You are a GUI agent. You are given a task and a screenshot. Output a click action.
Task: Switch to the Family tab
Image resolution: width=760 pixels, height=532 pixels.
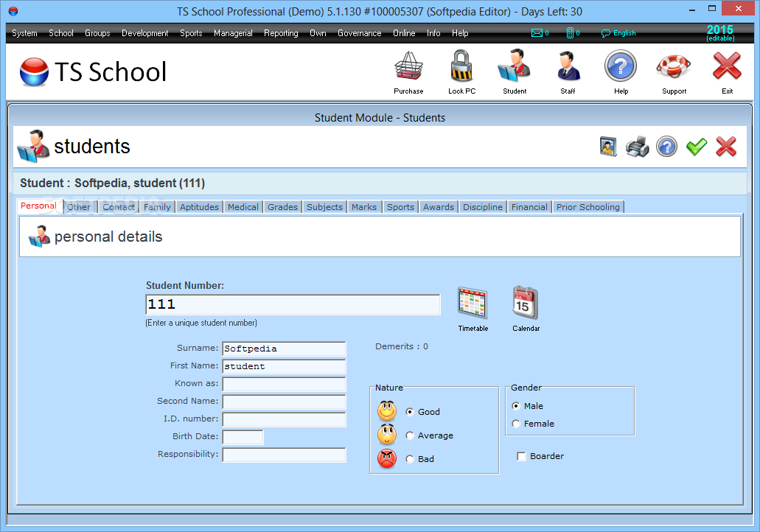click(157, 207)
